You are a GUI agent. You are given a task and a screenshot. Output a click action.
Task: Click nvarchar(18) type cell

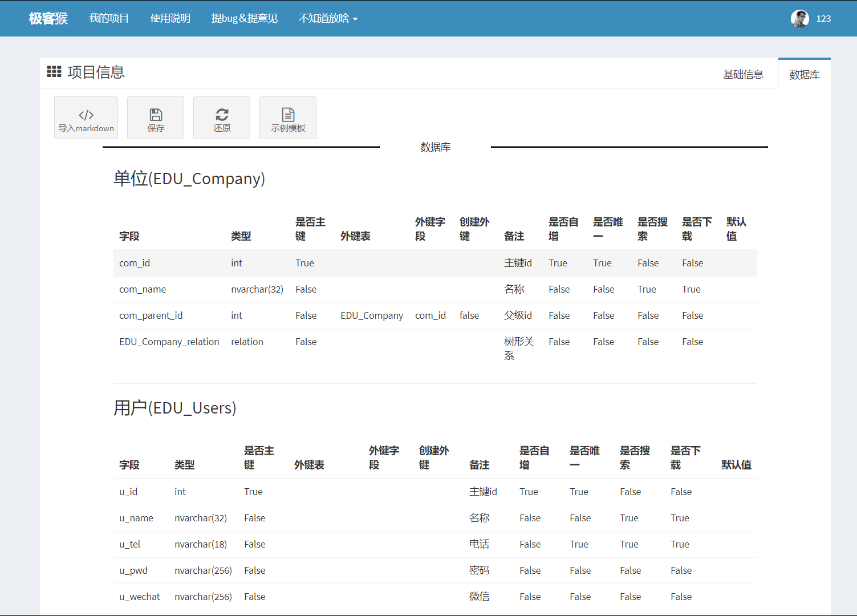coord(201,544)
